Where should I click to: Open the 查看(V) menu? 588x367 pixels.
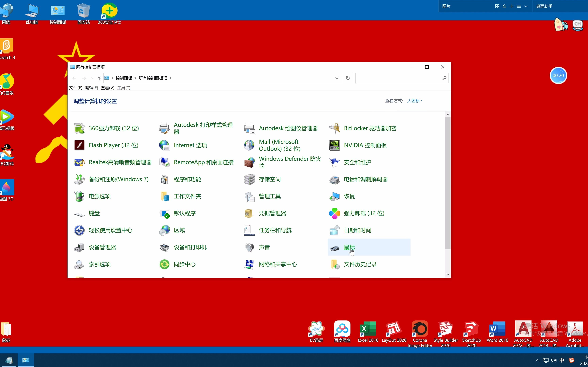click(x=107, y=88)
